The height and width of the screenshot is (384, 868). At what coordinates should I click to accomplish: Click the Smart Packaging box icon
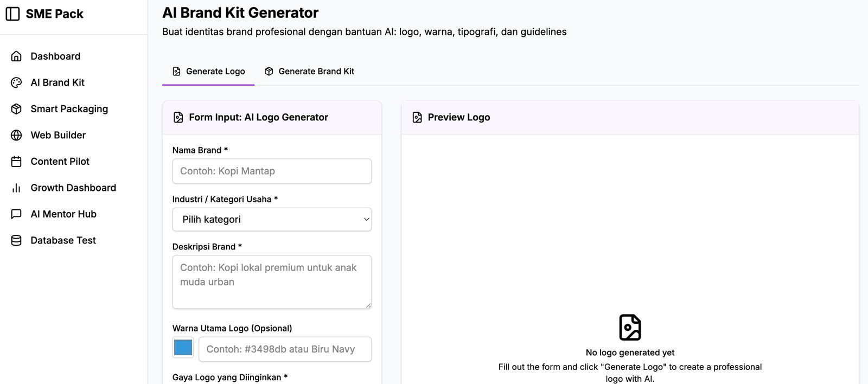pos(16,109)
